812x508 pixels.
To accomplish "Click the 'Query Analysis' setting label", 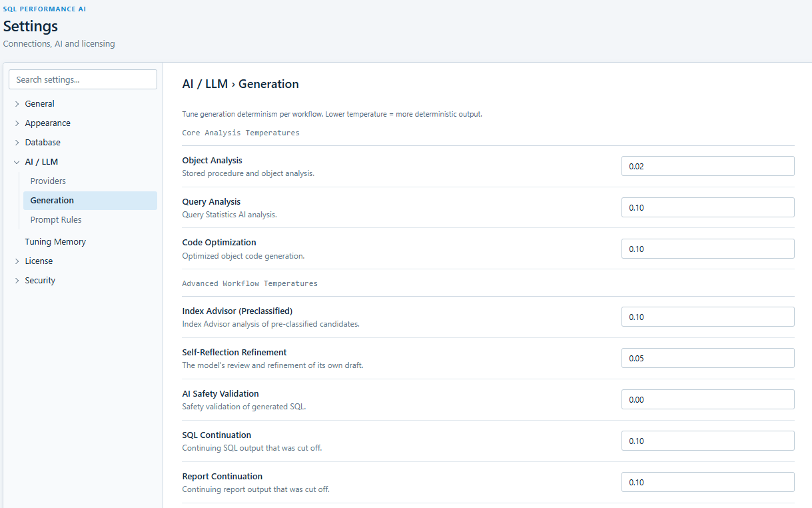I will [x=211, y=202].
